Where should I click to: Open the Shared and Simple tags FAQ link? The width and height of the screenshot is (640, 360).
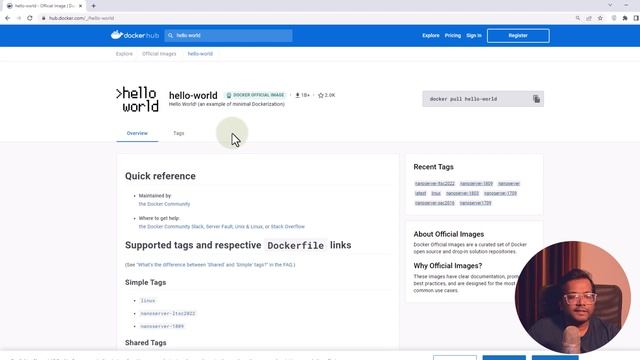(202, 265)
